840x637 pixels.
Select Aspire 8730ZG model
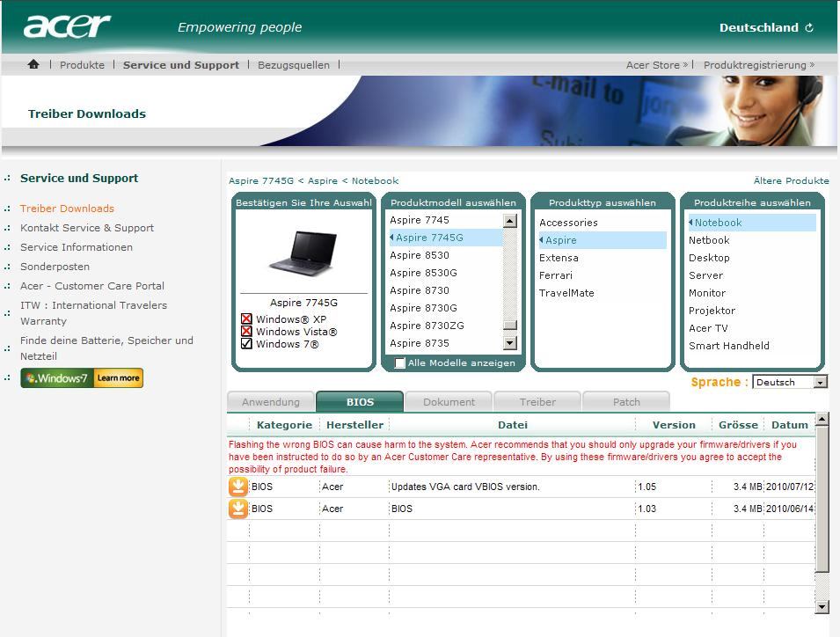click(427, 326)
